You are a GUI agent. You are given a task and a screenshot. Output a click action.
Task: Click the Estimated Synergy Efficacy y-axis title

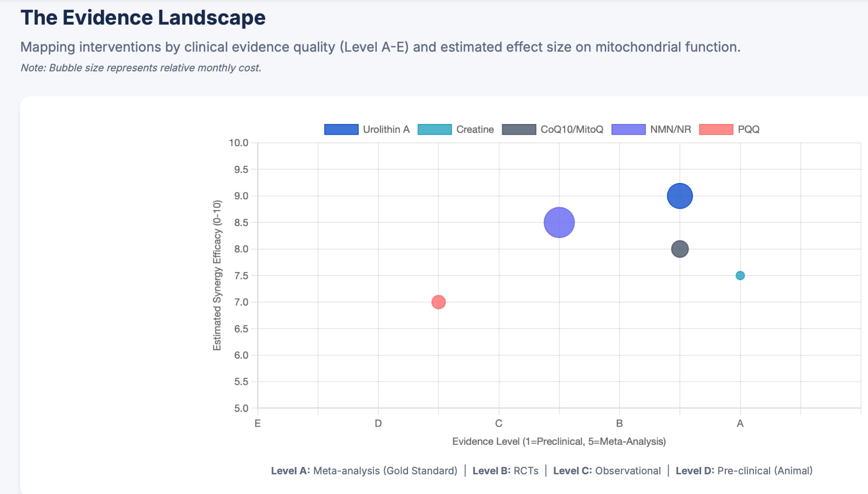pyautogui.click(x=217, y=276)
